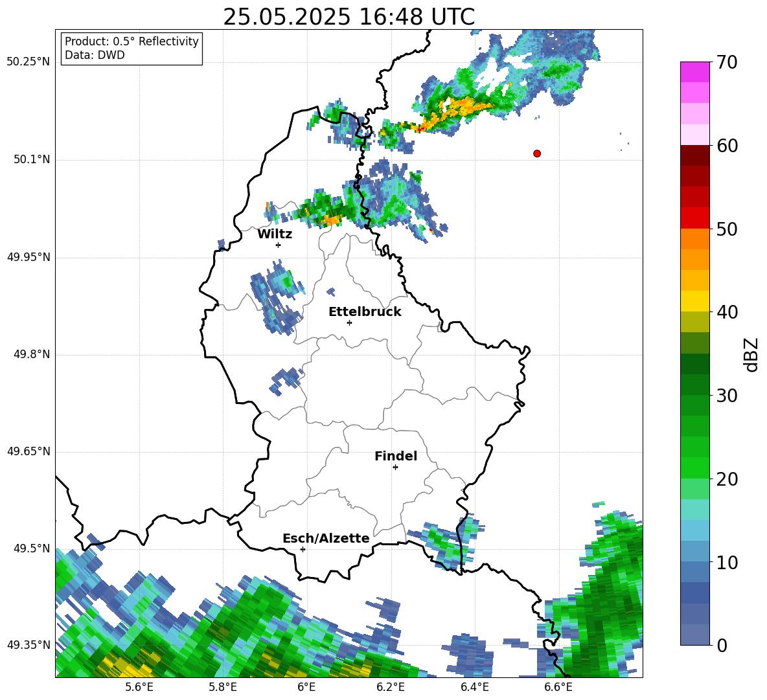Click the 49.5°N latitude label

[32, 549]
